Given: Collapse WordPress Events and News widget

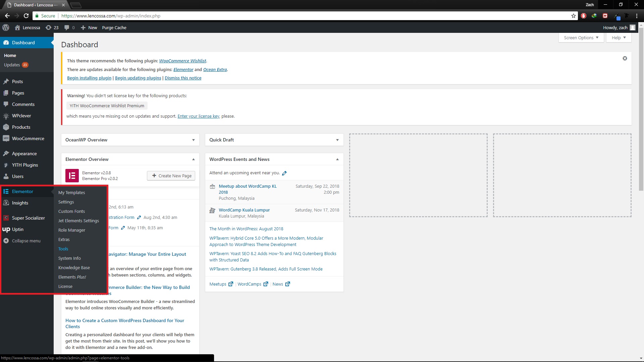Looking at the screenshot, I should 337,160.
